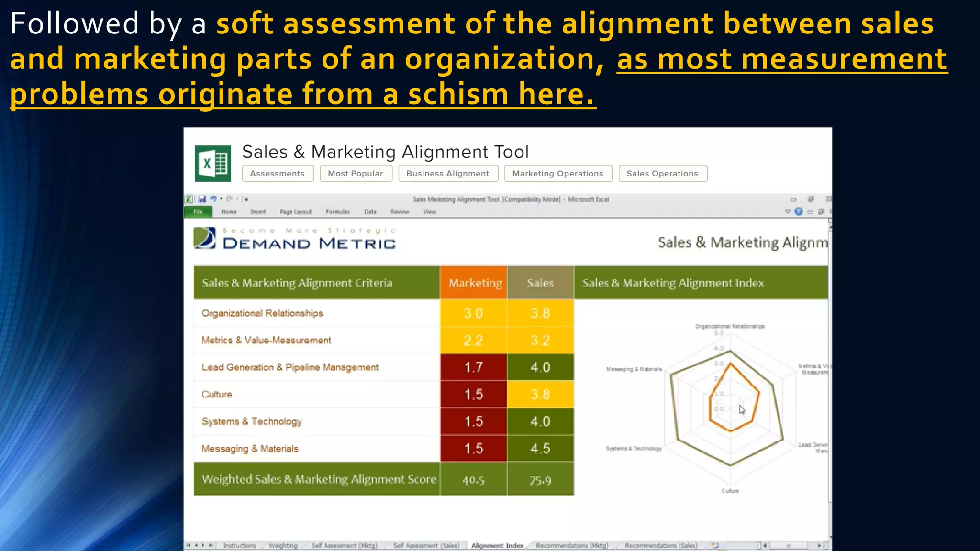Select the Alignment Index sheet tab

[x=498, y=545]
